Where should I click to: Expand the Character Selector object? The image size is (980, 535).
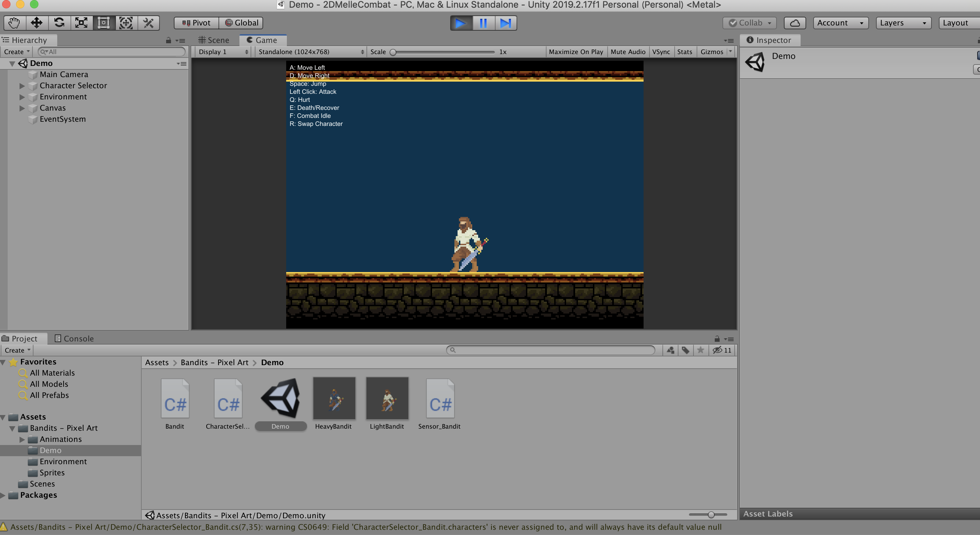[22, 86]
